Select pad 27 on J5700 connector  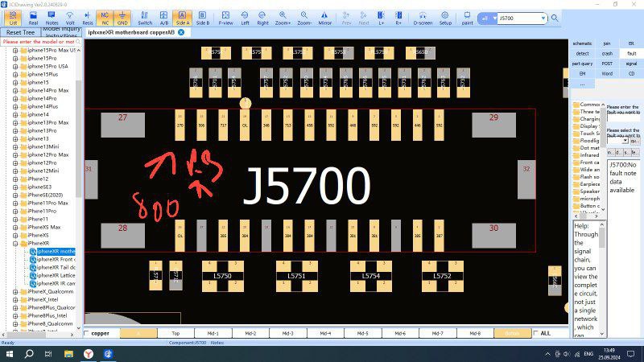123,125
